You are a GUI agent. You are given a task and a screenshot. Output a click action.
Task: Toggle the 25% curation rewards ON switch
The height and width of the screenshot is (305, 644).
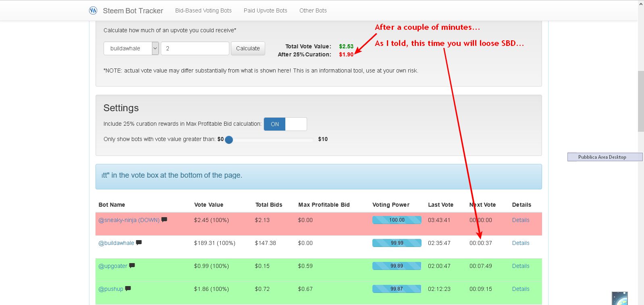(285, 124)
